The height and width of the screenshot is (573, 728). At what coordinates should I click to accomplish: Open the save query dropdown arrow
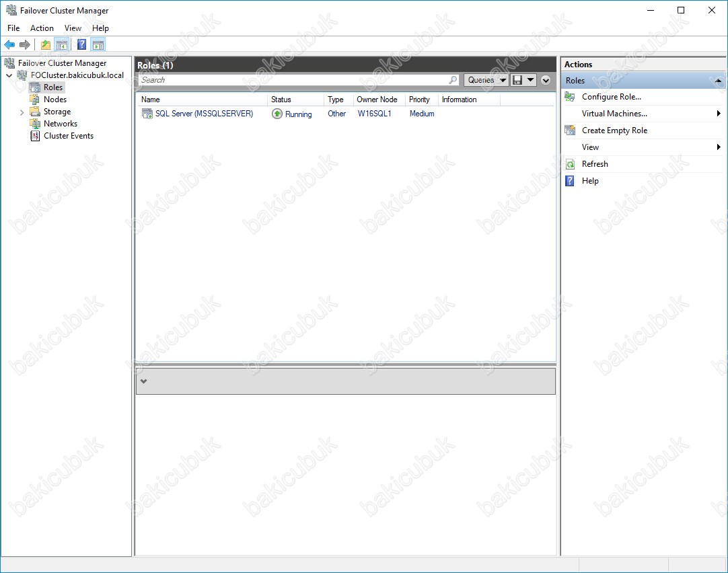(531, 80)
